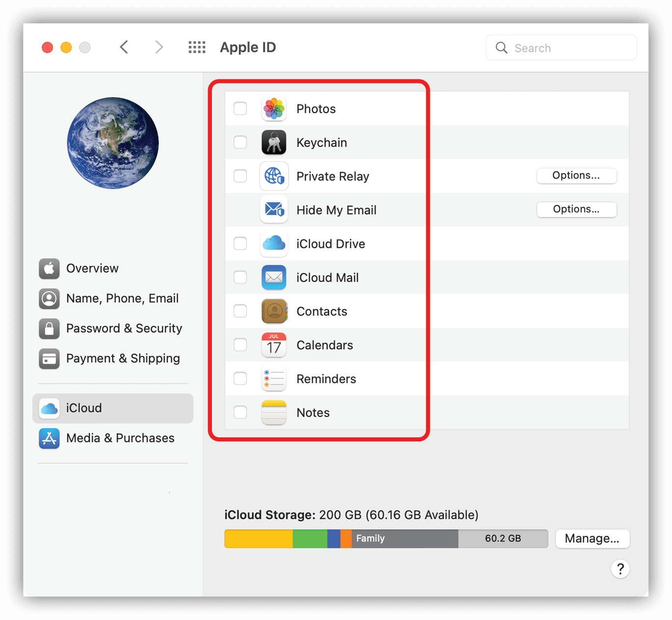Click the Notes notepad icon
The image size is (672, 620).
[274, 412]
